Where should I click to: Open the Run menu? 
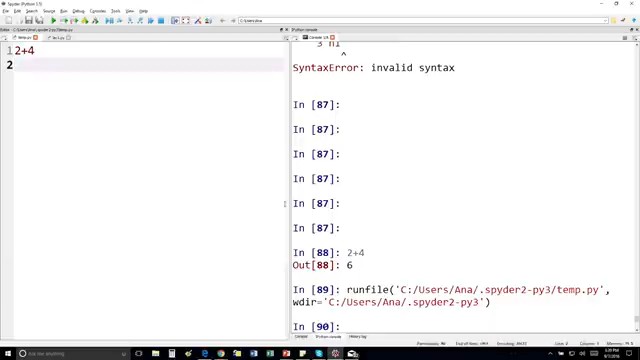64,11
